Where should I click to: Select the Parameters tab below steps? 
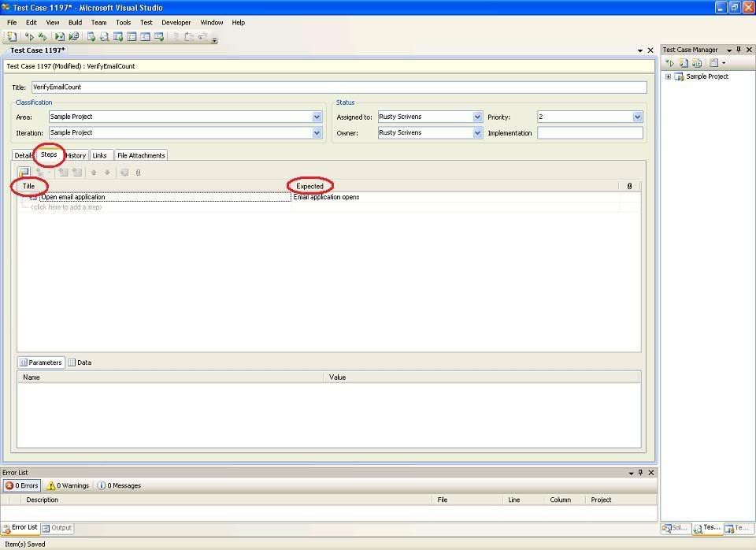point(41,362)
